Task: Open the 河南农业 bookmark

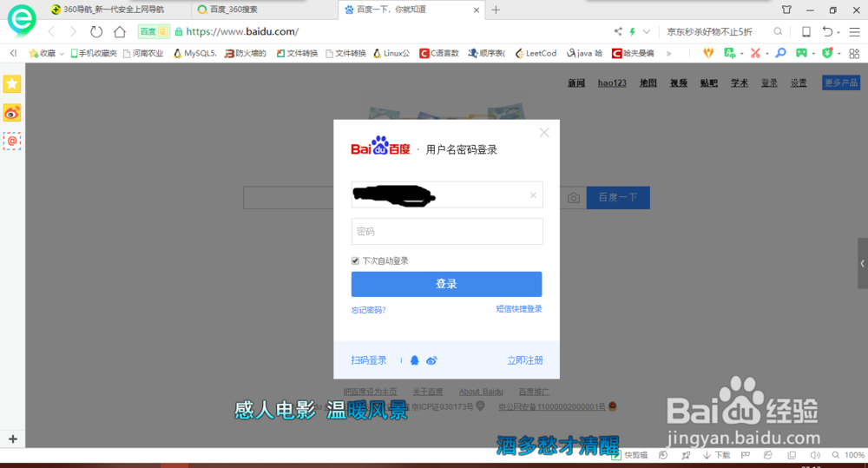Action: (x=143, y=53)
